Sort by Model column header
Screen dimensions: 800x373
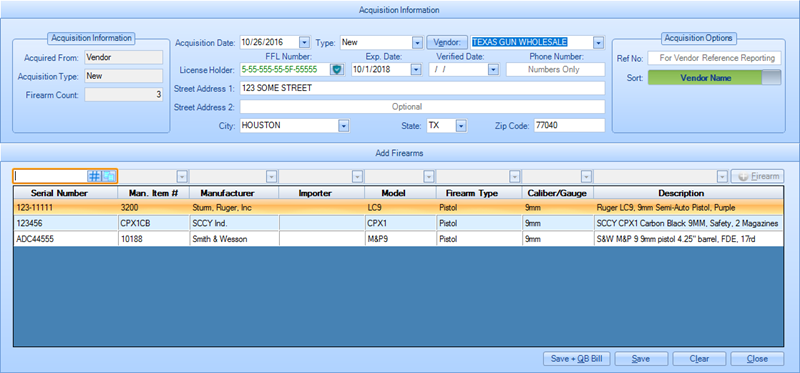(400, 193)
